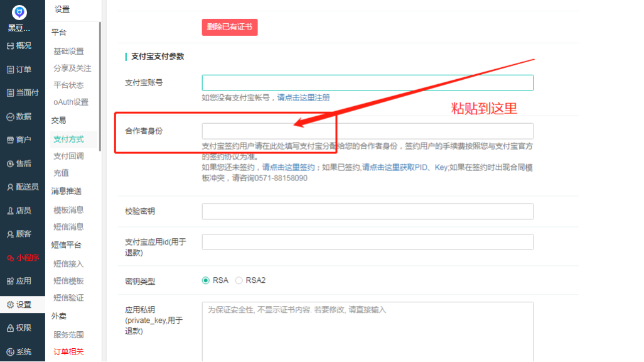Follow 请点击这里签约 link

pyautogui.click(x=288, y=167)
